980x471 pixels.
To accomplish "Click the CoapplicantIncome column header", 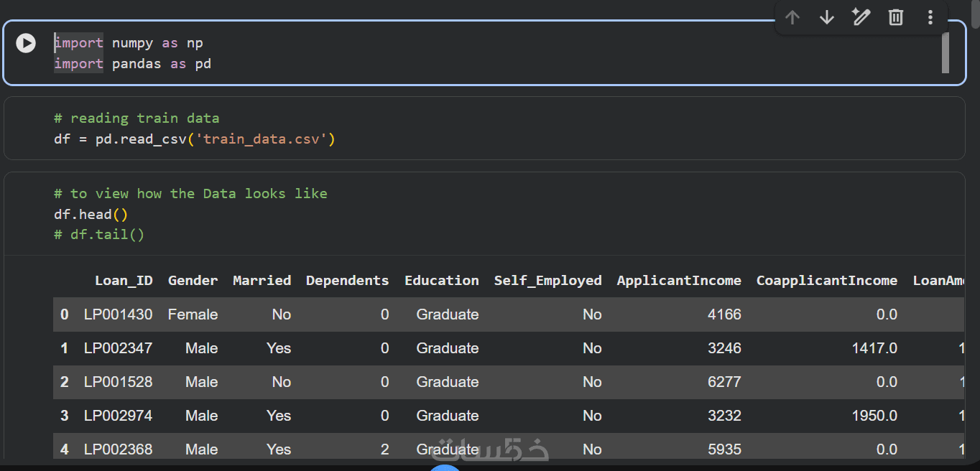I will coord(826,281).
